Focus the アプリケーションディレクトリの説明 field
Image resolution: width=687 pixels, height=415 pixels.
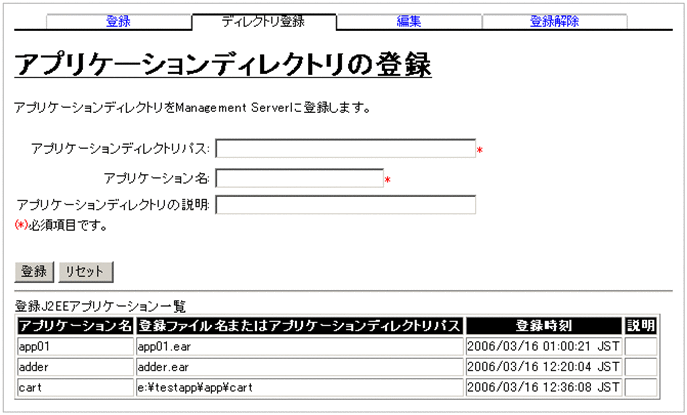tap(345, 205)
